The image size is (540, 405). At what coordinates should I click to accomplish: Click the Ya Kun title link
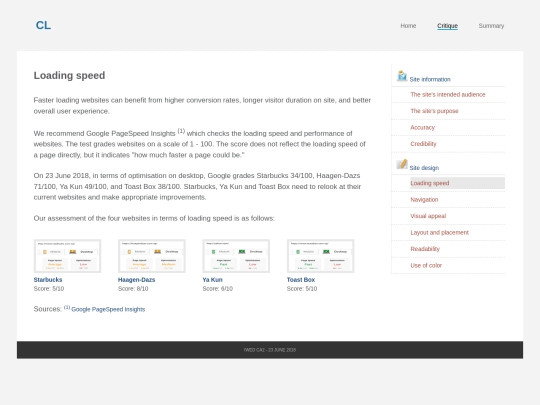pyautogui.click(x=212, y=280)
